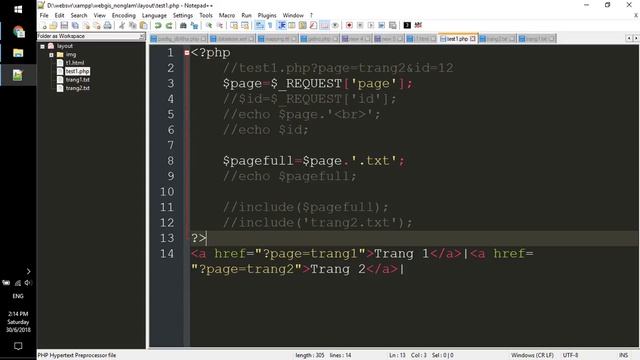Screen dimensions: 640x360
Task: Open the Action Center notification icon
Action: click(18, 346)
